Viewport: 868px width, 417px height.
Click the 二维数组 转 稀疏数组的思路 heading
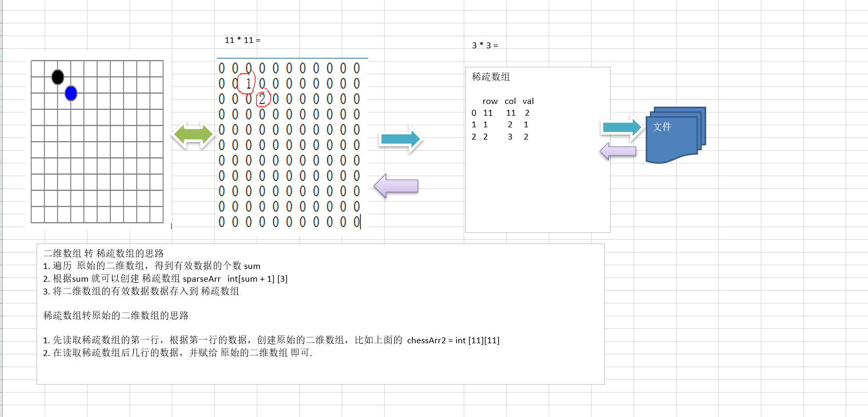pos(103,254)
